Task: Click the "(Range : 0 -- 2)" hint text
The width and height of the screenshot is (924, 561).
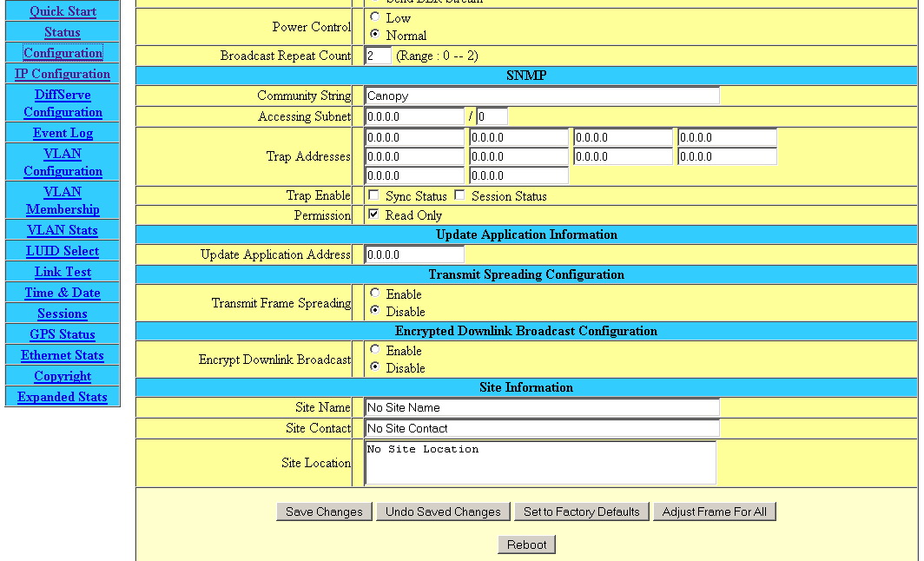Action: (x=438, y=56)
